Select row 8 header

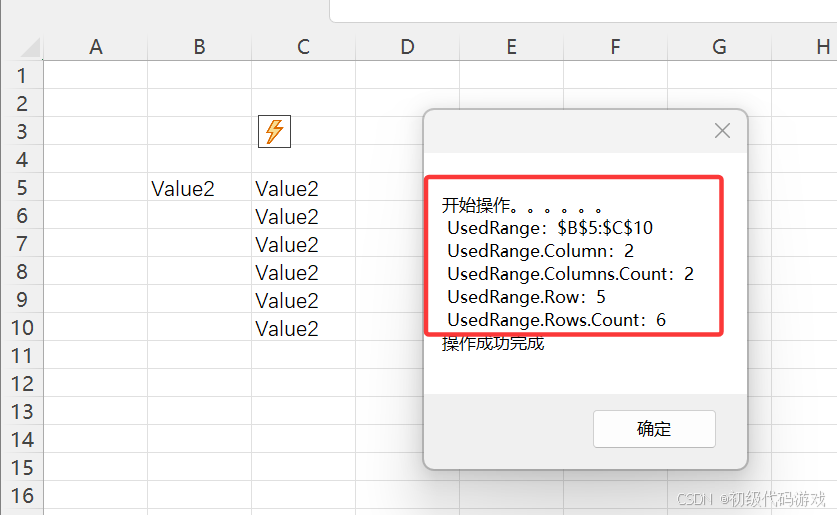coord(22,271)
